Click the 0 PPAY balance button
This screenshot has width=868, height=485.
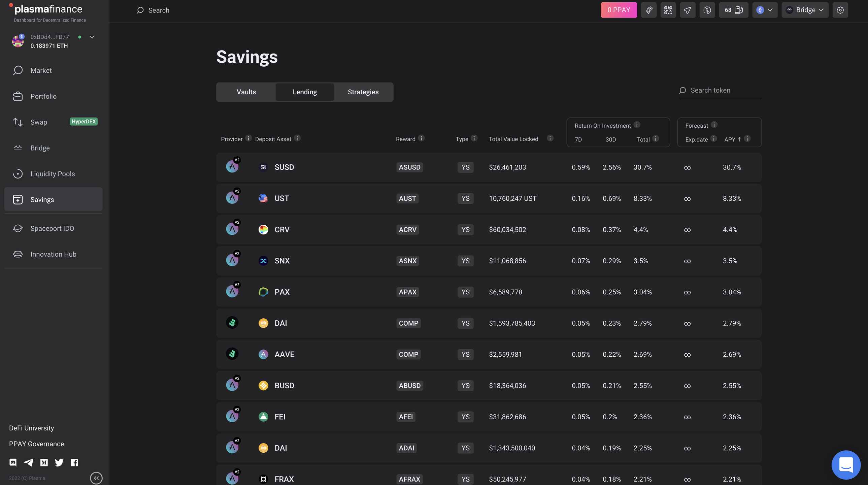tap(619, 10)
